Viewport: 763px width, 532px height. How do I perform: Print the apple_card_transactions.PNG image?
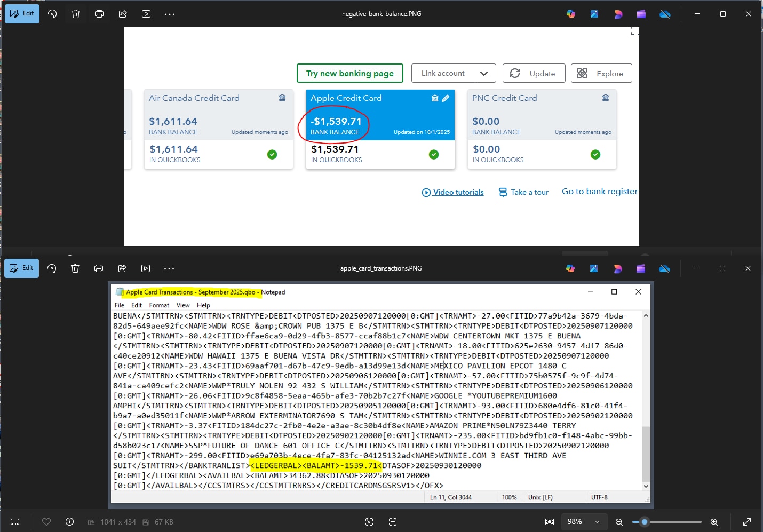[99, 268]
